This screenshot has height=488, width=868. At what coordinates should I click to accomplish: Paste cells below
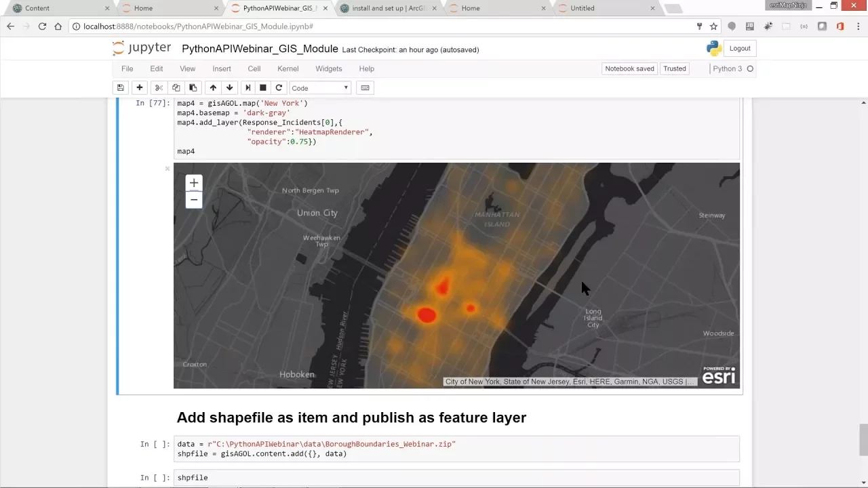(x=193, y=87)
